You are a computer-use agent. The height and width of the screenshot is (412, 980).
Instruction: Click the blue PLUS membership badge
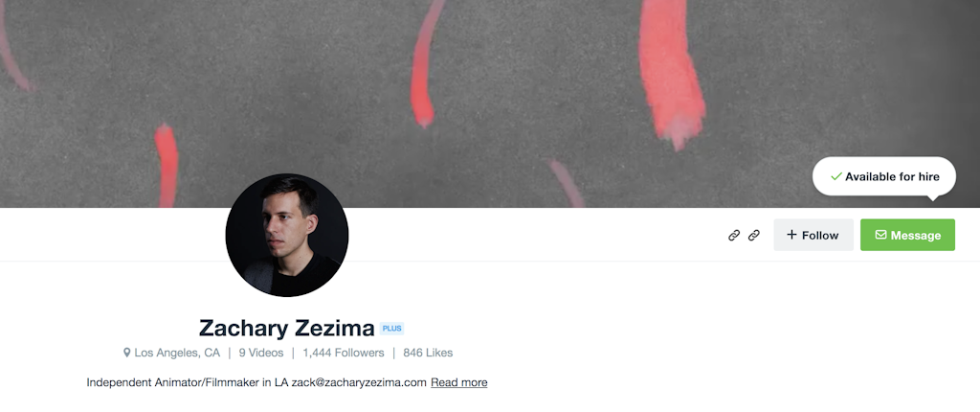point(391,329)
